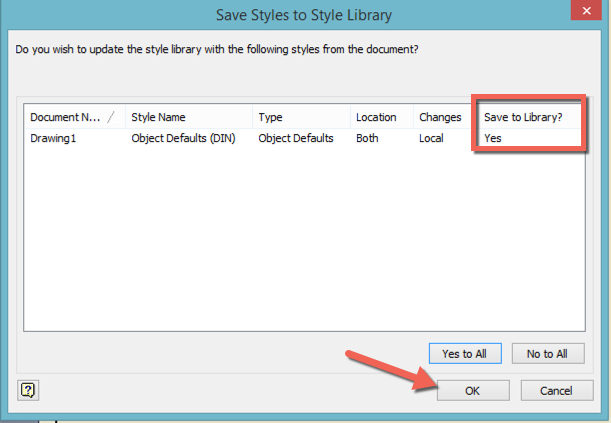Screen dimensions: 611x423
Task: Toggle the Yes value for saving to library
Action: (x=493, y=138)
